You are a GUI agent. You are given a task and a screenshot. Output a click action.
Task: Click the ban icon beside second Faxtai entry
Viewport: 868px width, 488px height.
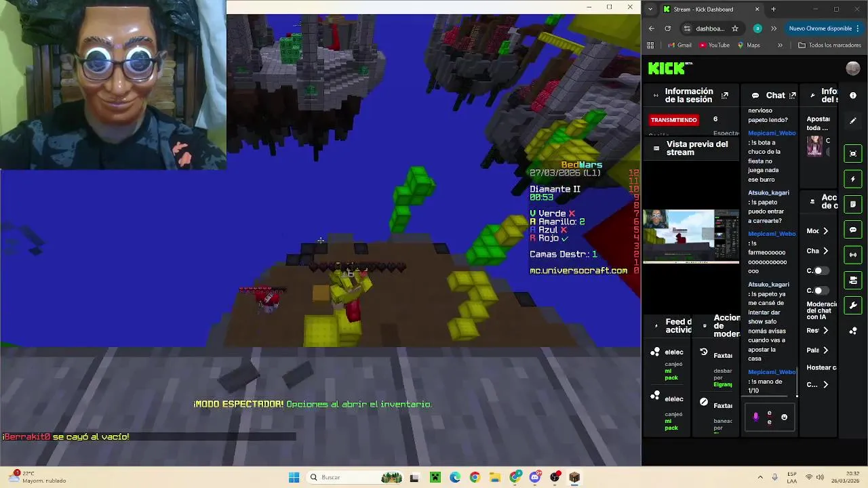(704, 402)
